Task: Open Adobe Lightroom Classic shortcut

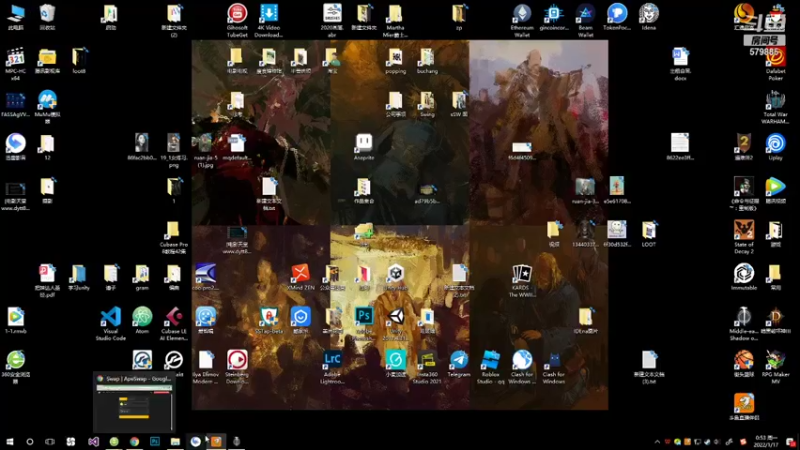Action: pyautogui.click(x=332, y=367)
